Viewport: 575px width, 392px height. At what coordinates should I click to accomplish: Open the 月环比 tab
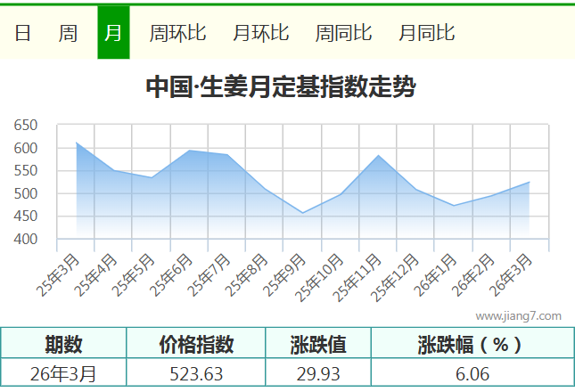[260, 33]
